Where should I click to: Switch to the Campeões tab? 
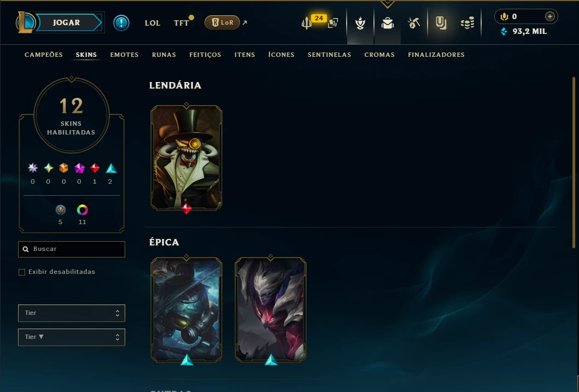[x=44, y=55]
